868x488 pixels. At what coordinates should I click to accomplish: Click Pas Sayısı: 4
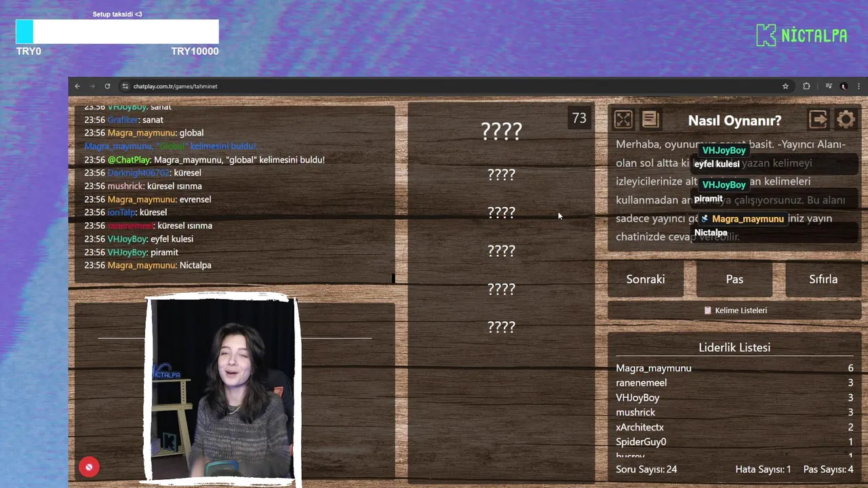(x=828, y=469)
